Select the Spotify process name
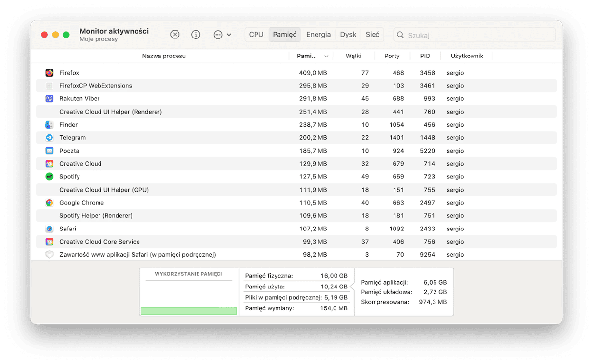The height and width of the screenshot is (364, 593). [70, 177]
